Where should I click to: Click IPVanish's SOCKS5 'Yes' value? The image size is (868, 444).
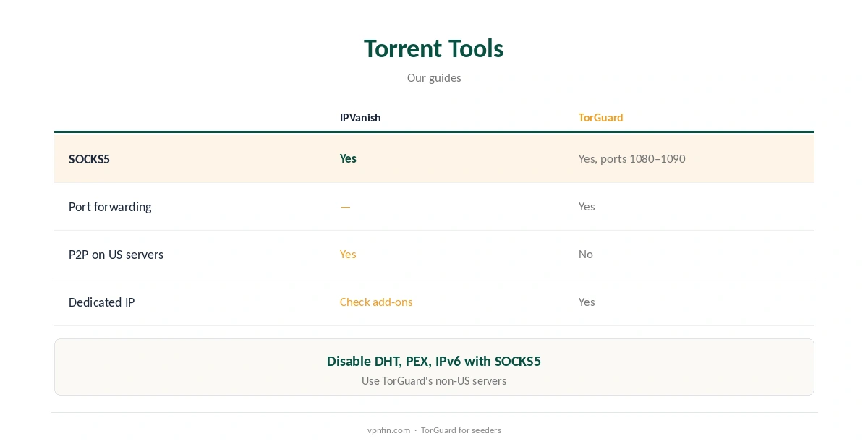(348, 158)
